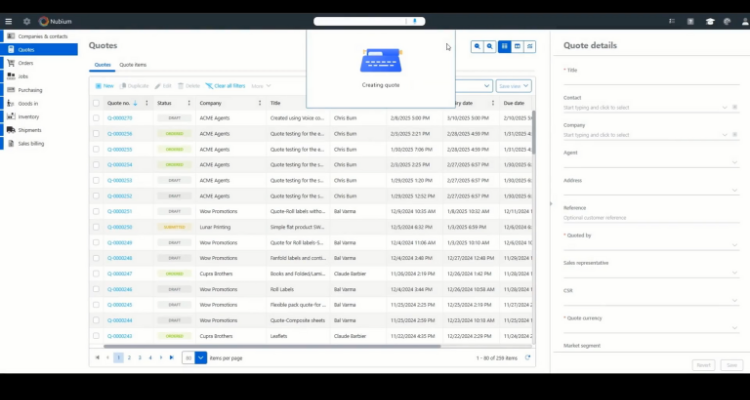Check the box for quote Q-0000247

click(x=96, y=273)
